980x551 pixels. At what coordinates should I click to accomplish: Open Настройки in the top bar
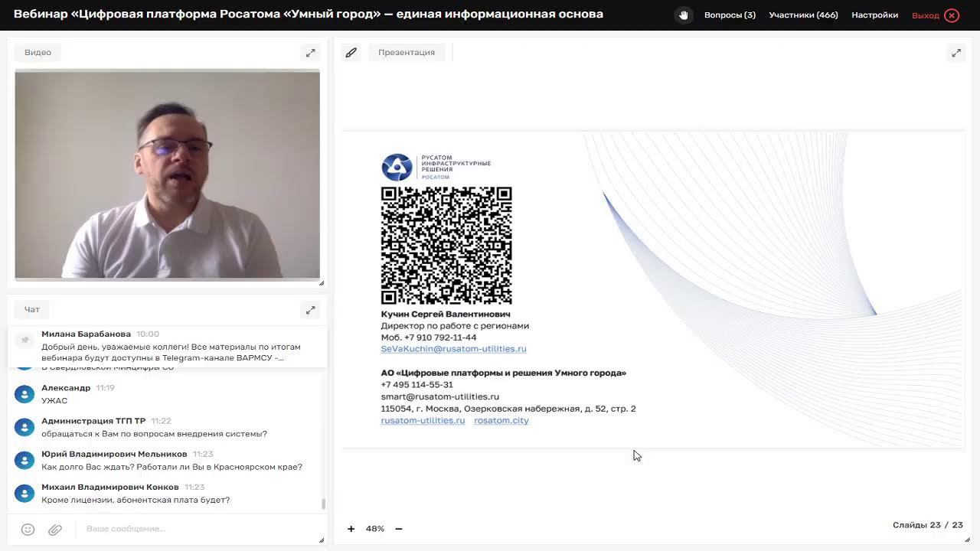874,15
